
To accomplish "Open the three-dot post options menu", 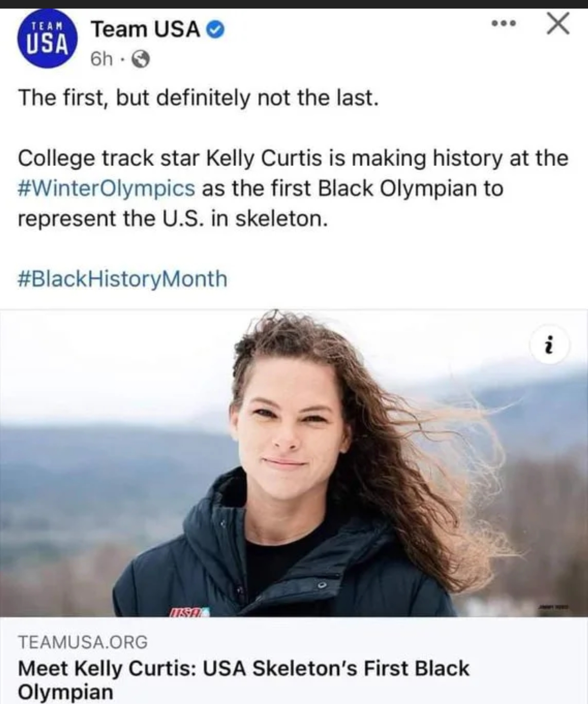I will coord(503,24).
